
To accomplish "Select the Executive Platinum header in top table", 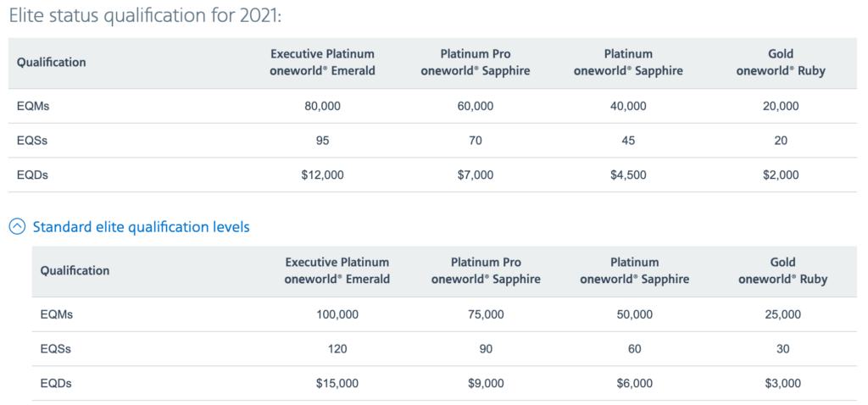I will pyautogui.click(x=322, y=63).
